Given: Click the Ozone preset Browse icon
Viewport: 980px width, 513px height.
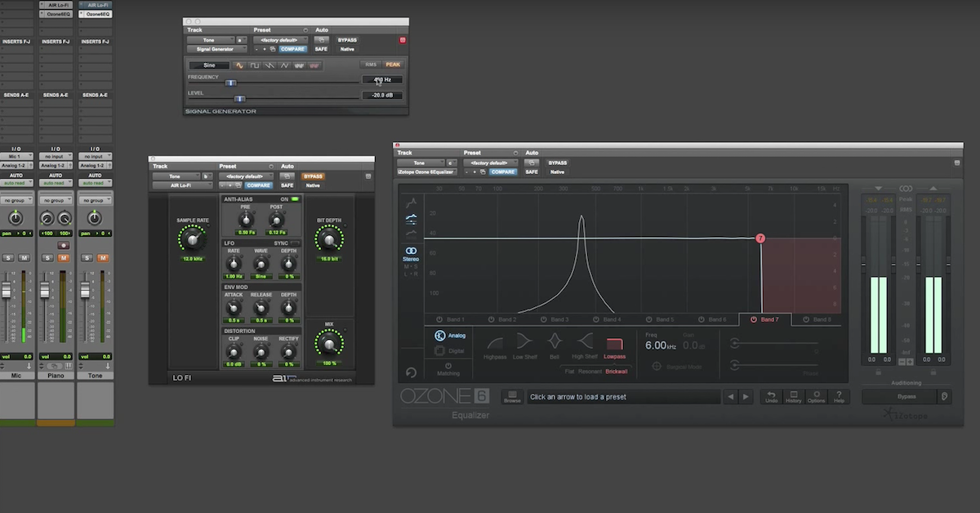Looking at the screenshot, I should coord(512,396).
